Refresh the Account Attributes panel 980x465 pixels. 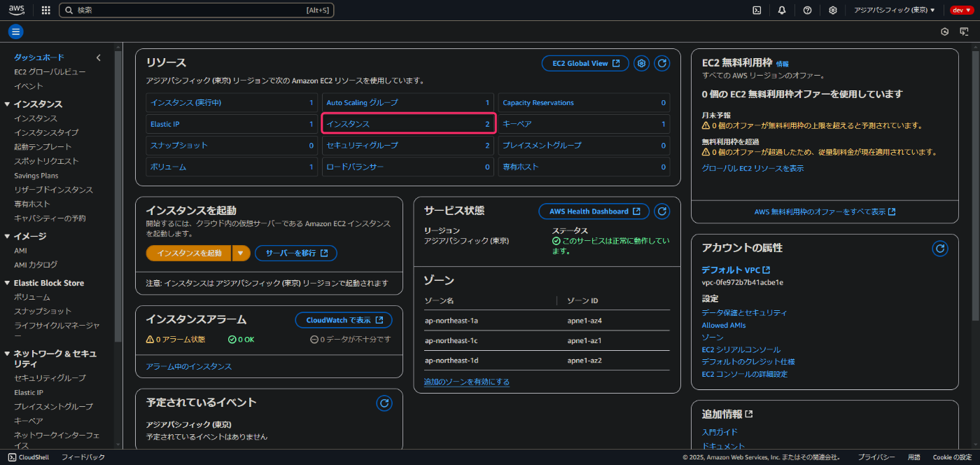(x=940, y=248)
